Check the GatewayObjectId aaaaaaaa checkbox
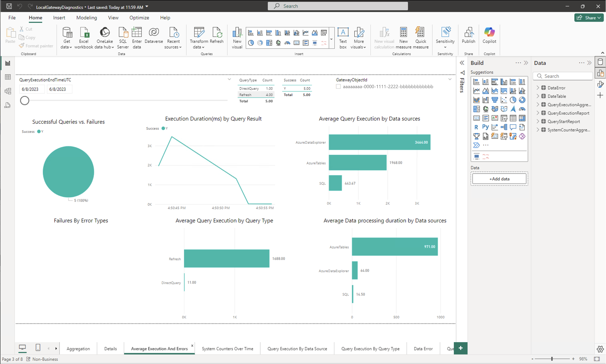 click(338, 87)
